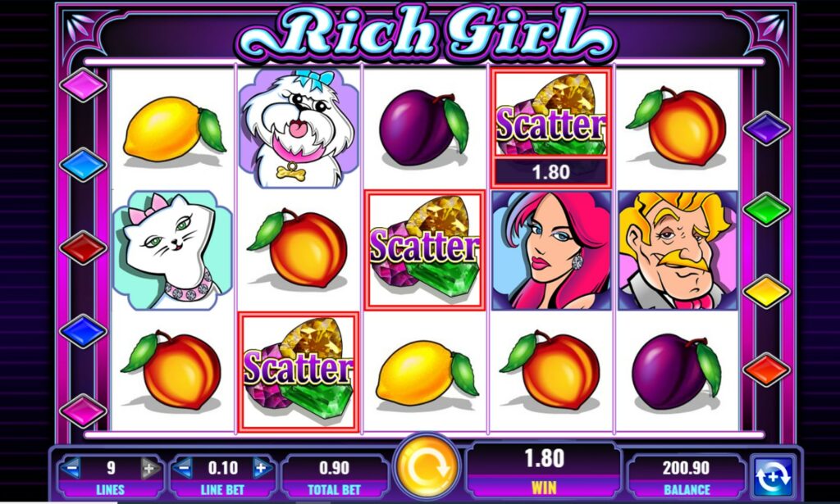Select the pink-haired rich girl symbol

551,250
